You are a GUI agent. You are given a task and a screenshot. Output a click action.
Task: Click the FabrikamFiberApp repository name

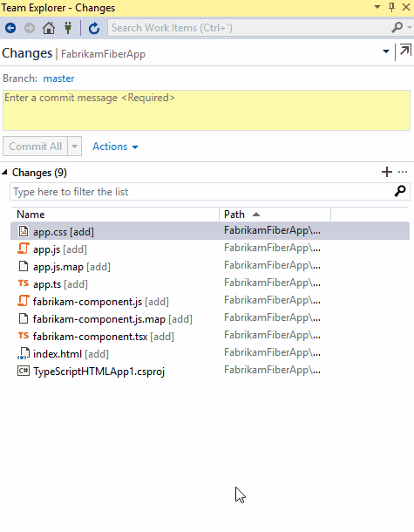click(103, 54)
